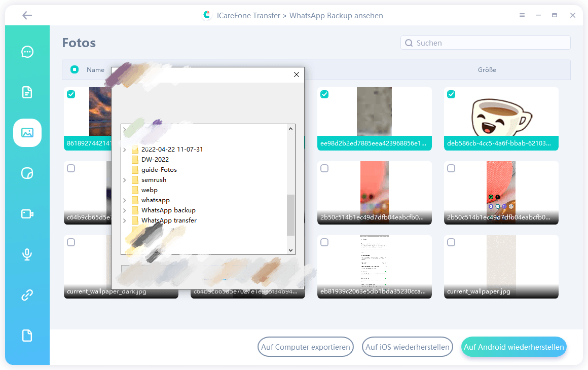588x370 pixels.
Task: Open the voice messages microphone icon
Action: 27,254
